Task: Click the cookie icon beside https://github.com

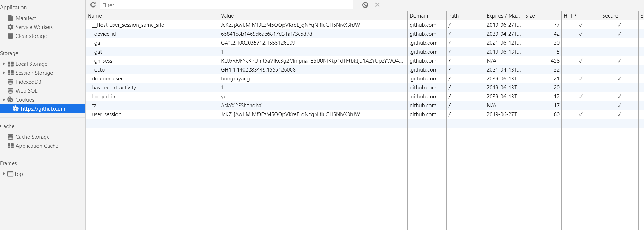Action: pyautogui.click(x=16, y=108)
